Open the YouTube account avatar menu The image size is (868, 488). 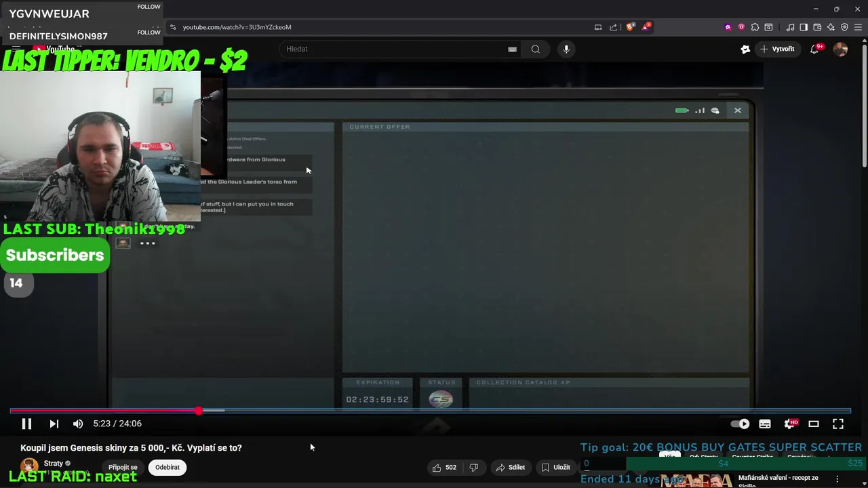click(x=840, y=49)
